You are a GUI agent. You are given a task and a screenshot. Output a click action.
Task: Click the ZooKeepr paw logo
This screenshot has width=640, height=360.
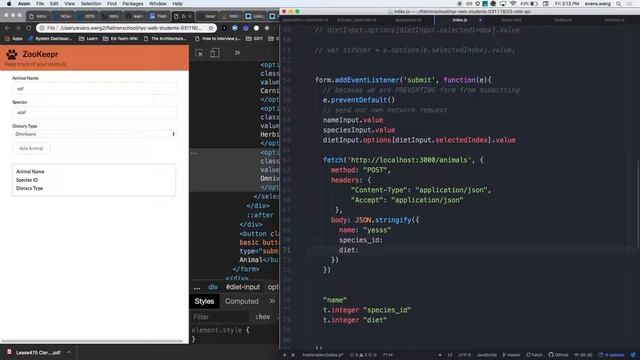click(x=11, y=54)
